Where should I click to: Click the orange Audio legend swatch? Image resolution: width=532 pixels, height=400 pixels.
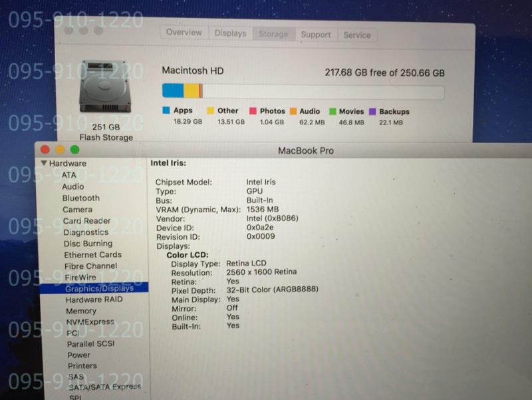pyautogui.click(x=293, y=111)
